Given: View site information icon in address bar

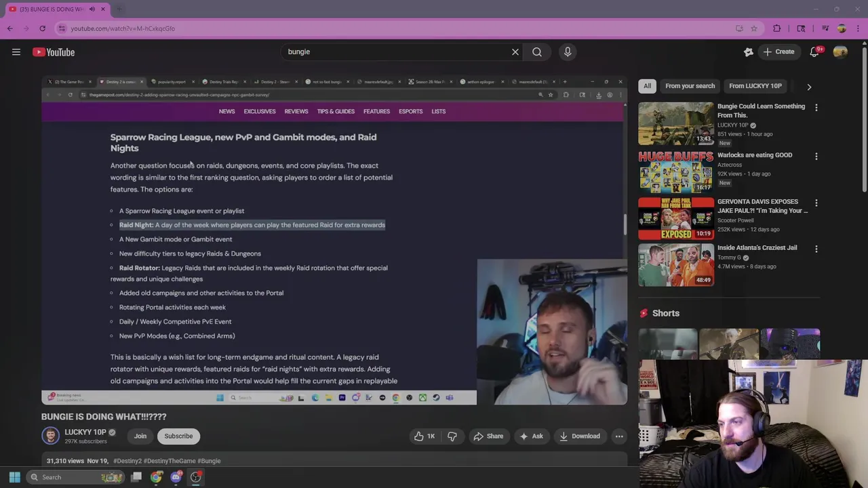Looking at the screenshot, I should 62,28.
